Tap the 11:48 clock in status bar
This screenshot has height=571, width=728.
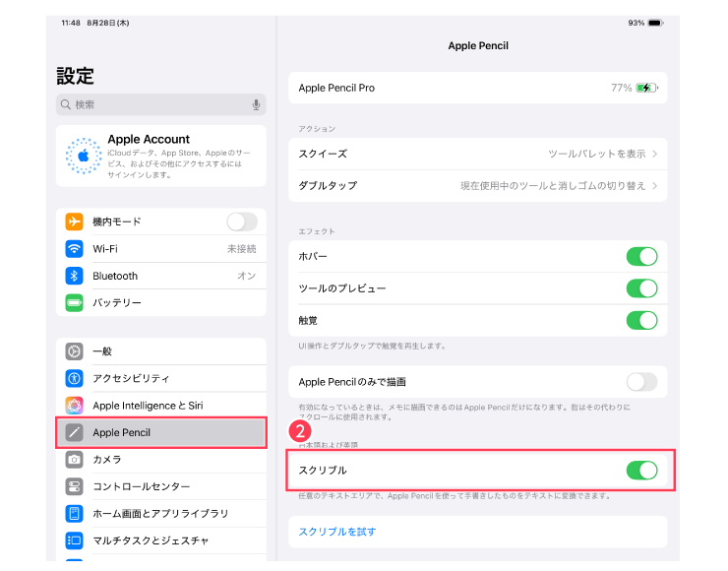click(71, 23)
